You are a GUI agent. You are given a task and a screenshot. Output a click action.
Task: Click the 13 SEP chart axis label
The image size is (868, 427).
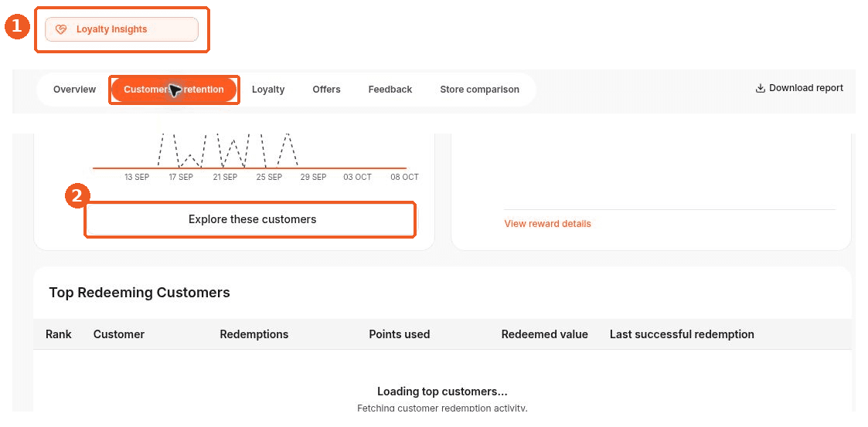pos(137,178)
